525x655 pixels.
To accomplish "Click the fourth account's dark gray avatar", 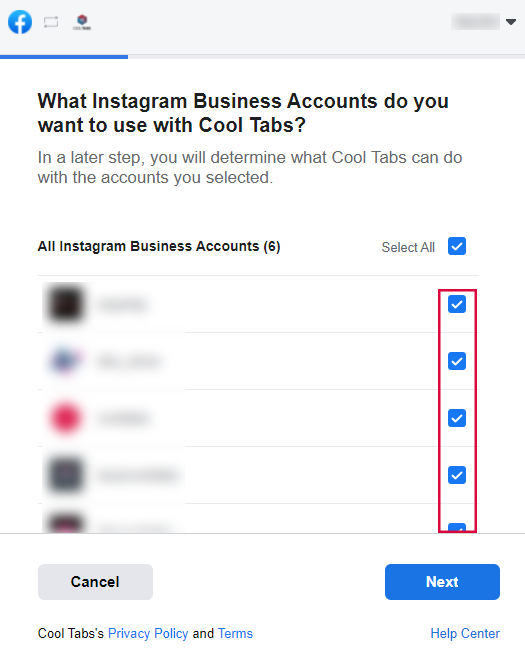I will [66, 475].
